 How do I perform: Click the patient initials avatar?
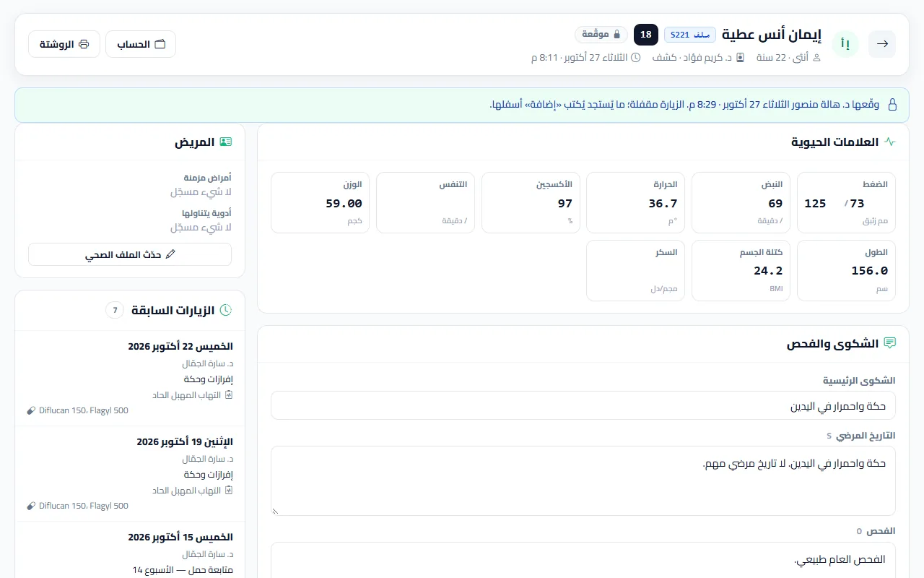click(845, 44)
